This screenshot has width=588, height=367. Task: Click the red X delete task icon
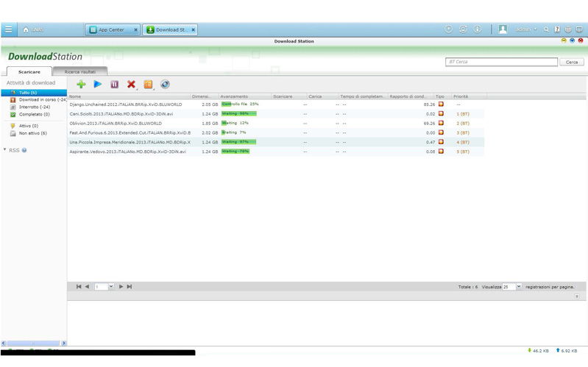(x=131, y=85)
